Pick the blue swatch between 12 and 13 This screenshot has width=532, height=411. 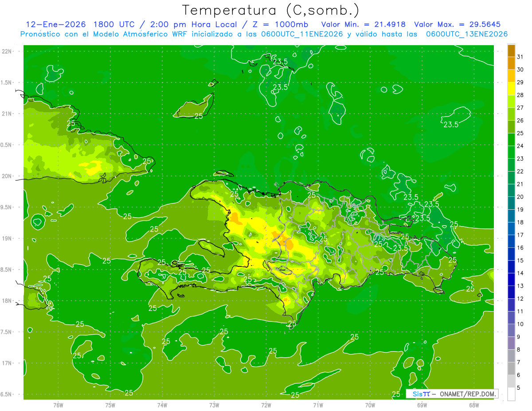point(511,292)
